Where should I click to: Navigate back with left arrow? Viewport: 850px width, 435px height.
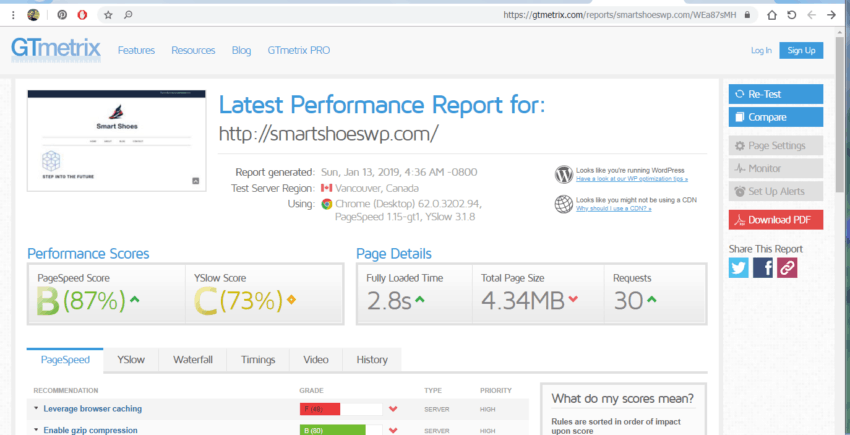click(x=812, y=15)
